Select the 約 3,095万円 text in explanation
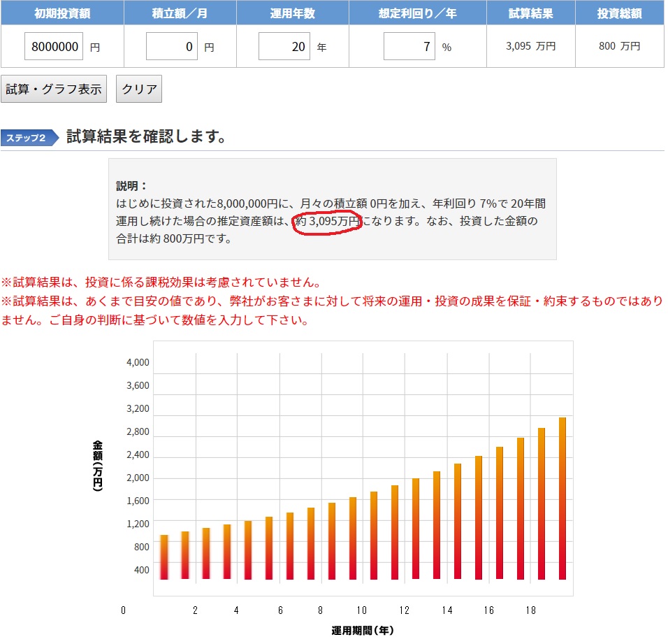Screen dimensions: 668x644 pyautogui.click(x=327, y=221)
